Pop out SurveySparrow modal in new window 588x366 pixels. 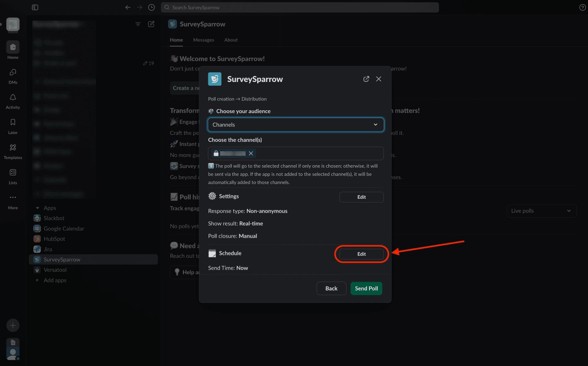[366, 79]
